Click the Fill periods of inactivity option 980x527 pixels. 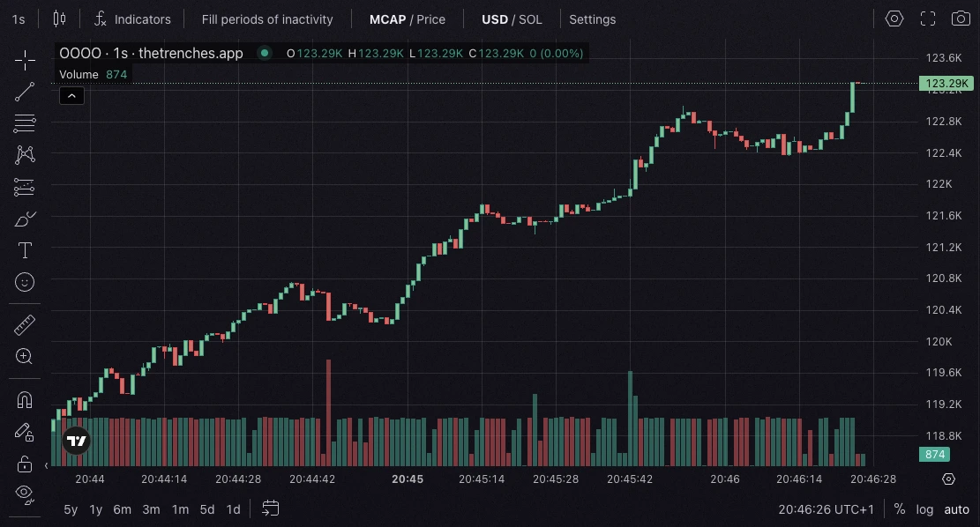[x=267, y=19]
